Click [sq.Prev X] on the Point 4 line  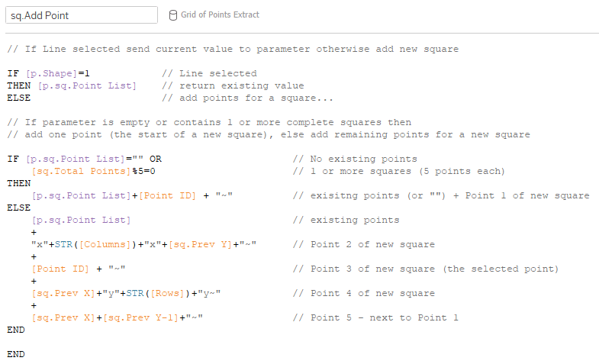coord(63,293)
